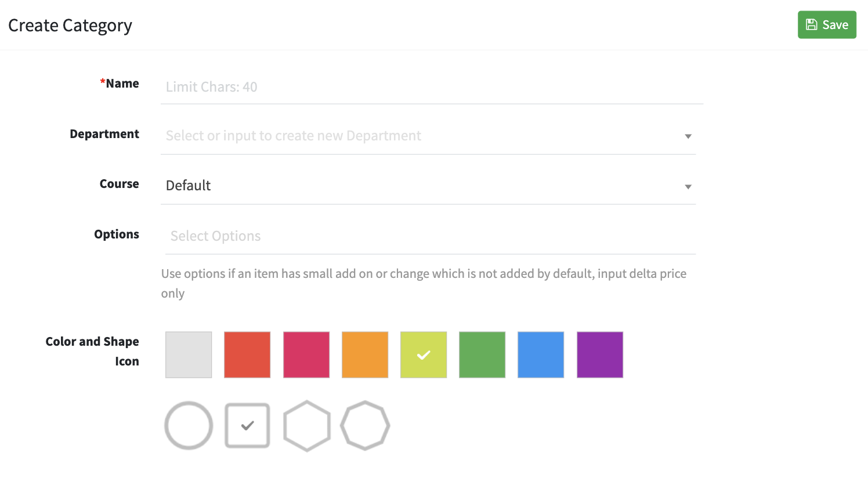This screenshot has height=478, width=868.
Task: Click the Create Category heading
Action: (70, 26)
